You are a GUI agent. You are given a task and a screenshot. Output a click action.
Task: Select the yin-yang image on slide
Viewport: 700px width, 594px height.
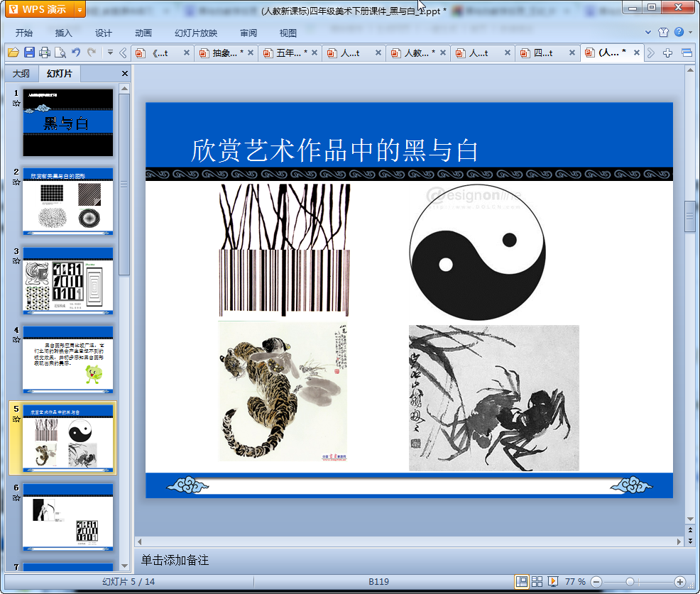click(477, 252)
